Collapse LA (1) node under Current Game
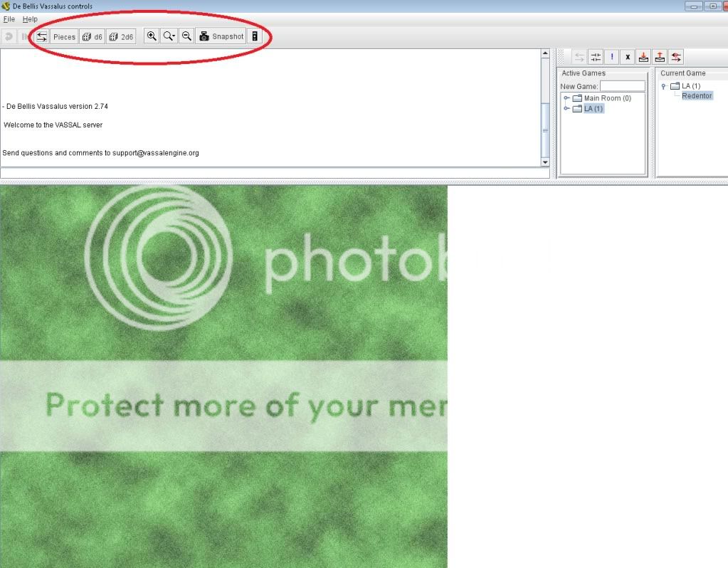This screenshot has width=728, height=568. pos(665,86)
